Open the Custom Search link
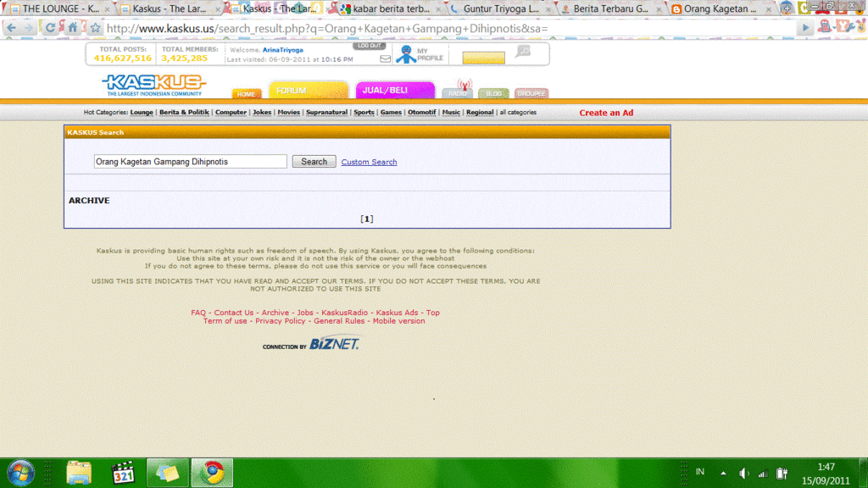868x488 pixels. click(x=369, y=162)
